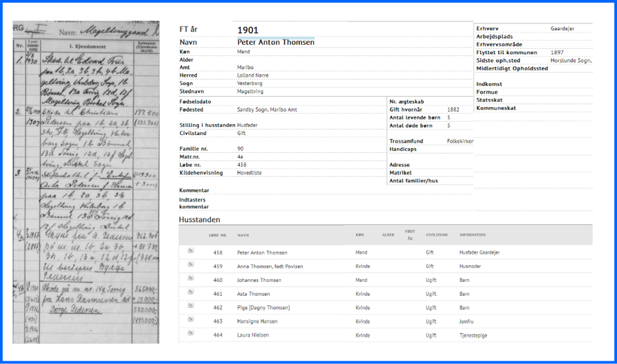Click the Kildehenvisning value Hovedliste
The image size is (617, 364).
249,173
